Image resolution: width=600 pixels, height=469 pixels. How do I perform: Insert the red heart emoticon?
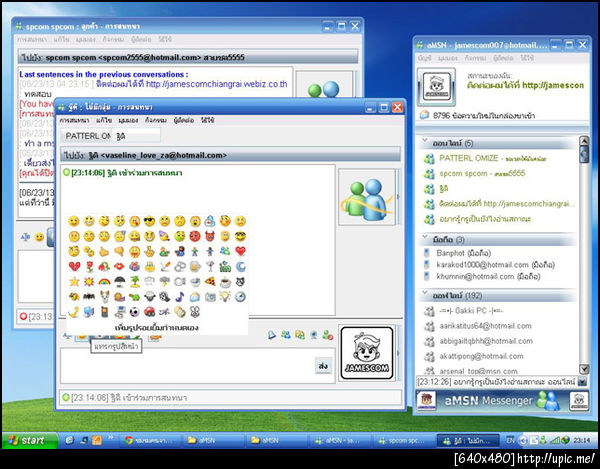(240, 251)
